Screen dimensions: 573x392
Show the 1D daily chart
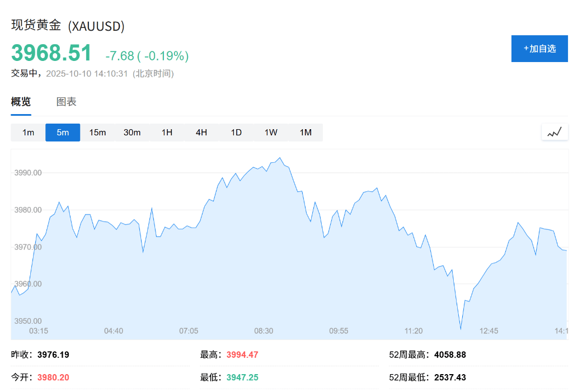tap(236, 133)
